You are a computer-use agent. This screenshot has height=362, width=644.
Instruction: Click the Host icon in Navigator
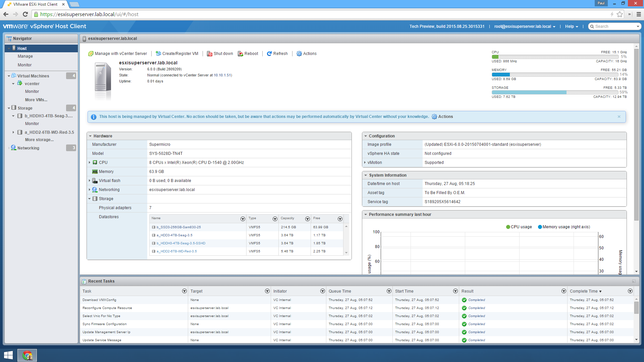coord(14,48)
